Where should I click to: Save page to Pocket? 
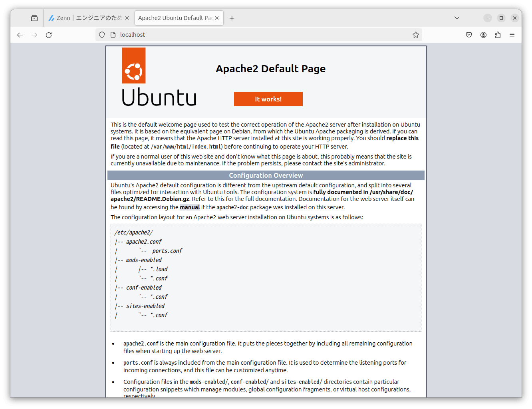(469, 35)
